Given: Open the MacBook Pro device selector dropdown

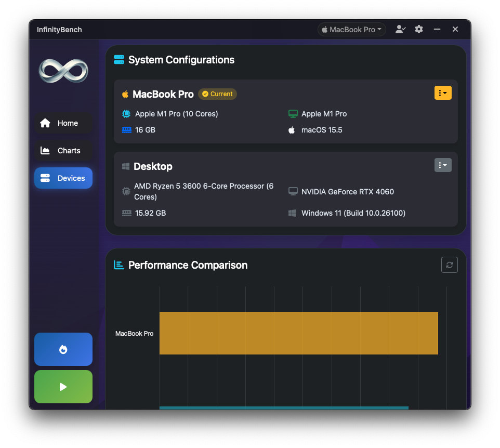Looking at the screenshot, I should [351, 30].
